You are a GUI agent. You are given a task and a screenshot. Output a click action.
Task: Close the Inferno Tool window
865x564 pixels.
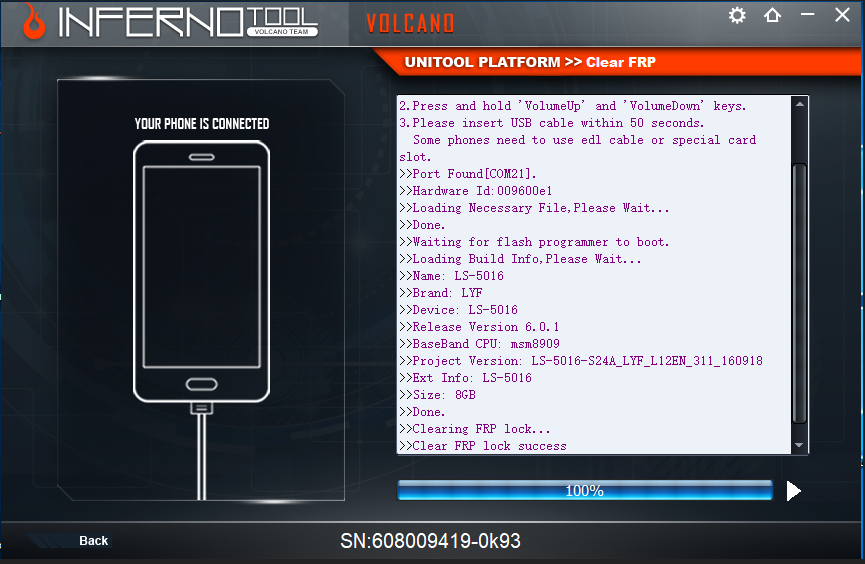pos(842,15)
